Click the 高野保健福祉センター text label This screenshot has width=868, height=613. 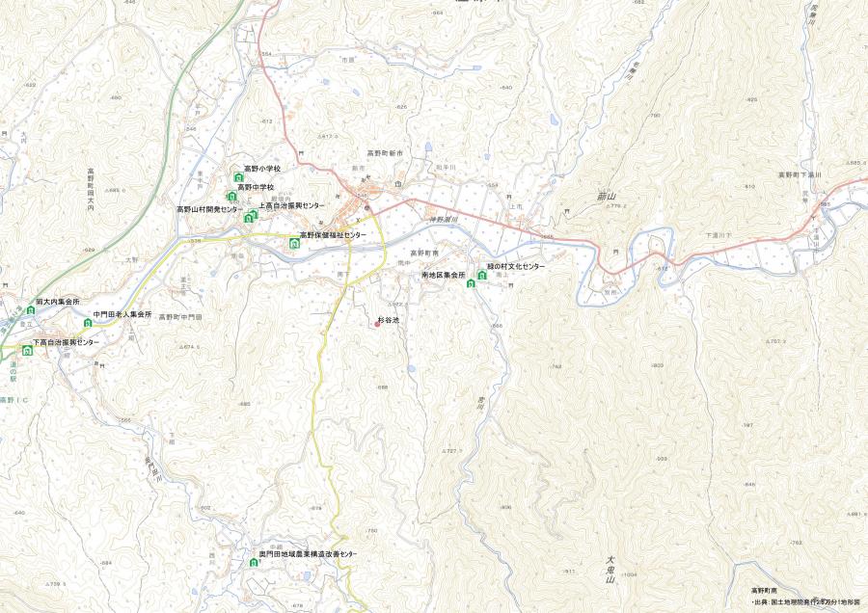point(333,235)
